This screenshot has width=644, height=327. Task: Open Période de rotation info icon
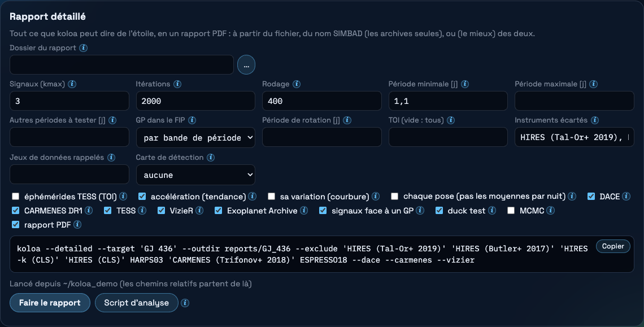[x=347, y=120]
